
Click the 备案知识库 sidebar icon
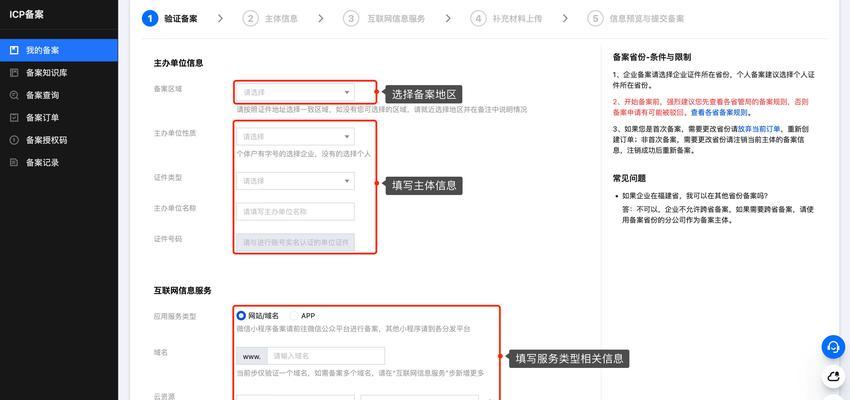(x=14, y=73)
